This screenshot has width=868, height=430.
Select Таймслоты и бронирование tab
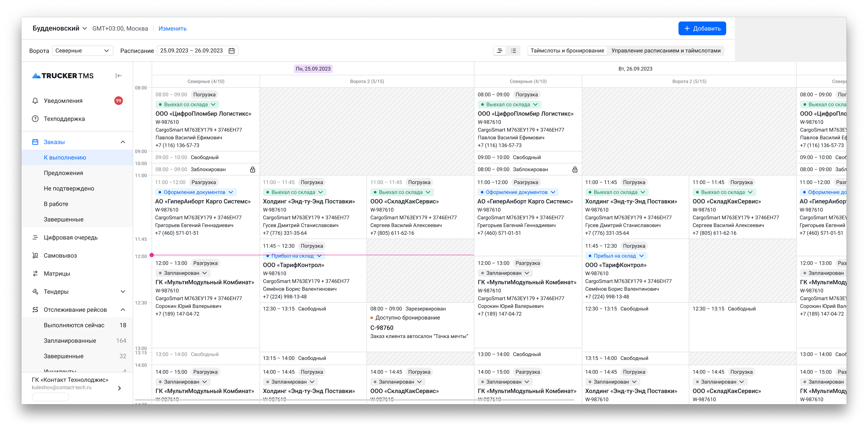click(567, 50)
